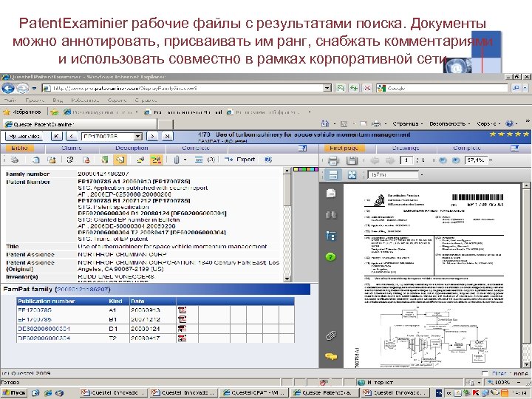Click the fit page arrows icon in viewer
532x399 pixels.
pyautogui.click(x=352, y=174)
